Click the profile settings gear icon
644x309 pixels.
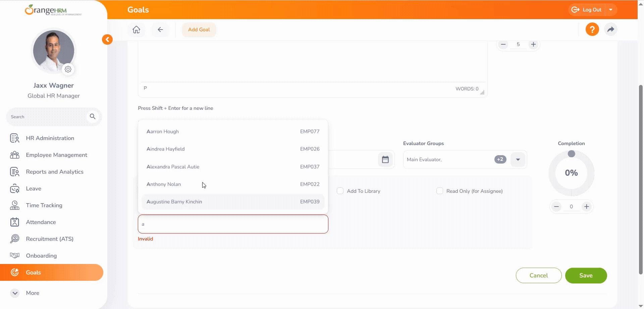[x=68, y=69]
